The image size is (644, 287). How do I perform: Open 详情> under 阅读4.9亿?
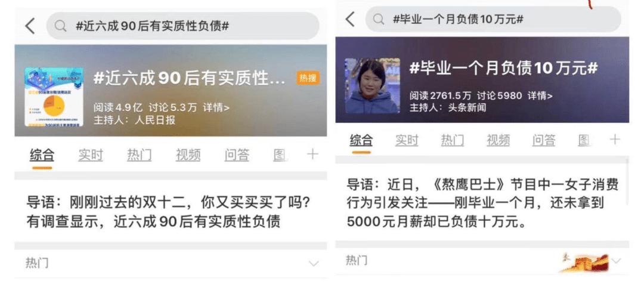point(216,108)
